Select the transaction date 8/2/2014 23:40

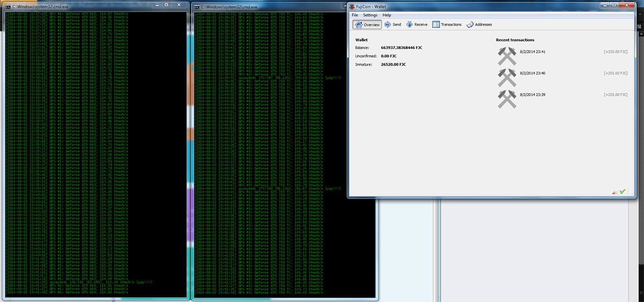tap(533, 73)
